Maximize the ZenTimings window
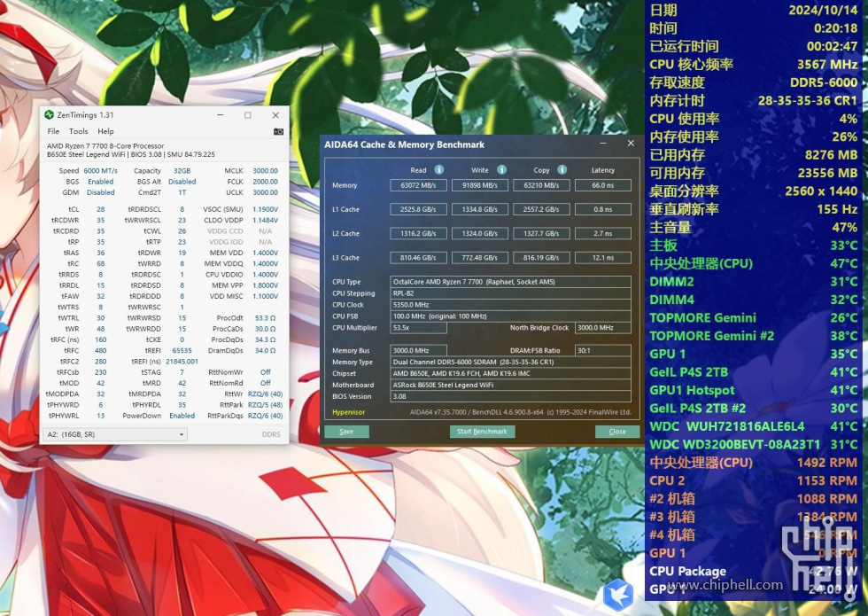The width and height of the screenshot is (868, 616). click(x=247, y=114)
